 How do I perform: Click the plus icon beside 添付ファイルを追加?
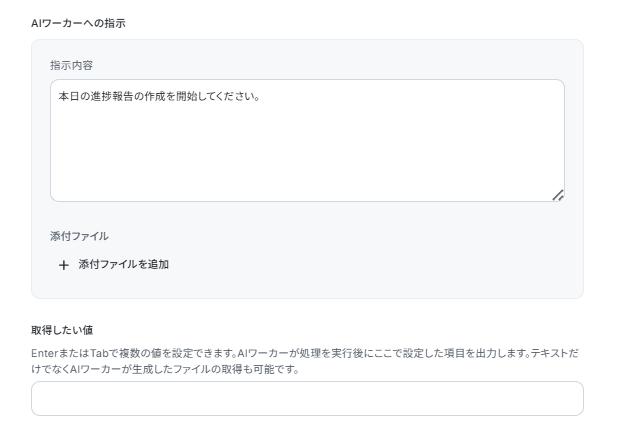pos(64,265)
